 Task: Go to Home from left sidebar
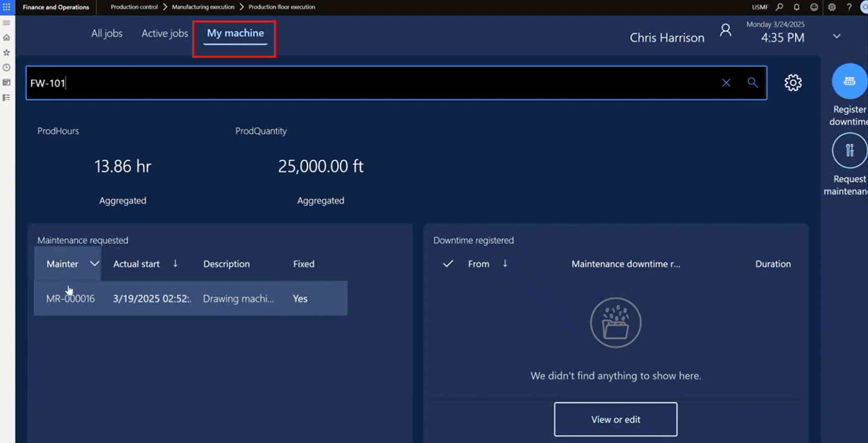coord(6,38)
